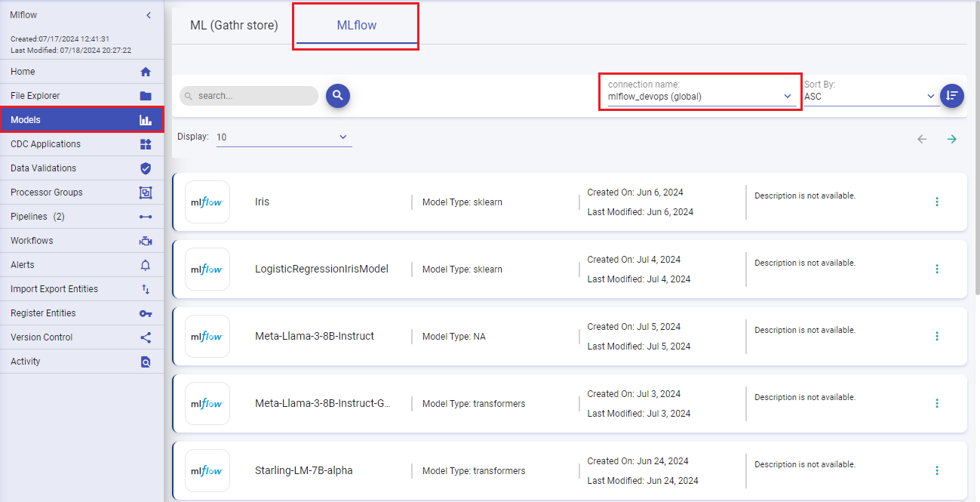Click the Version Control share icon

click(x=146, y=337)
